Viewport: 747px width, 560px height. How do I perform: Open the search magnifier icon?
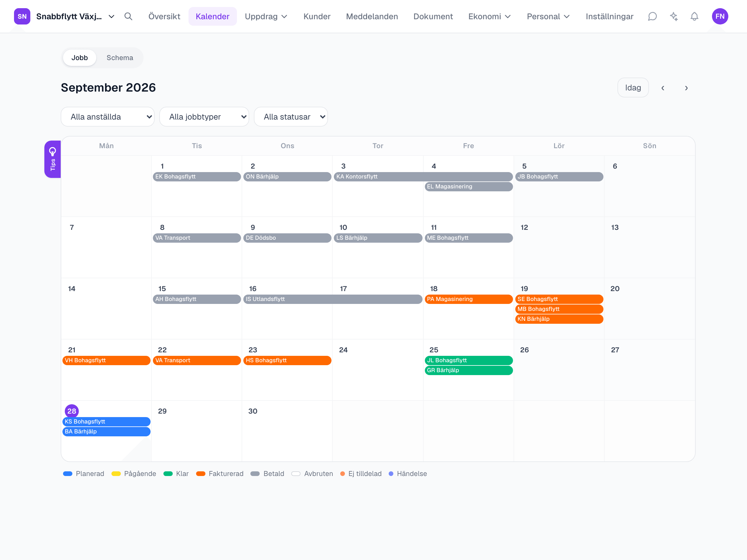128,16
